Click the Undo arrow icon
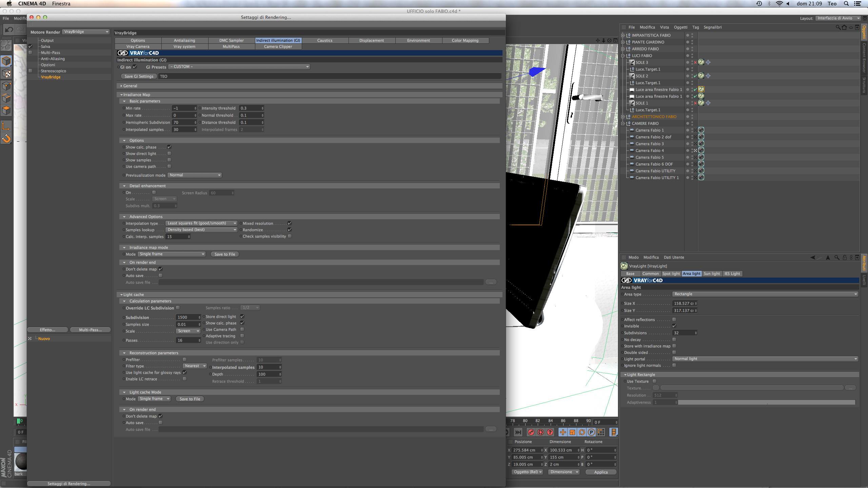868x488 pixels. 9,30
